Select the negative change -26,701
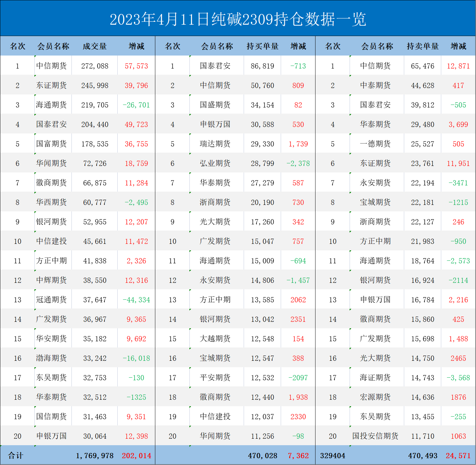The width and height of the screenshot is (476, 465). (x=136, y=105)
